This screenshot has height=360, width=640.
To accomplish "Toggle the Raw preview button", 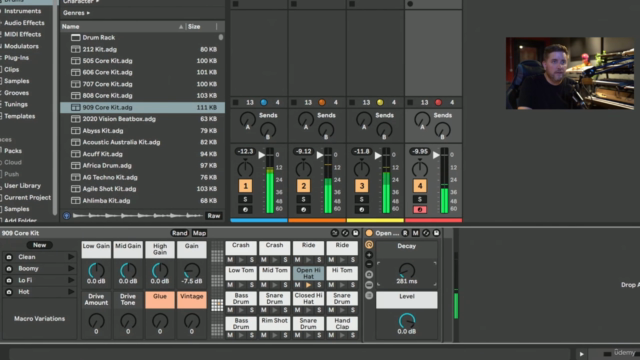I will tap(213, 216).
